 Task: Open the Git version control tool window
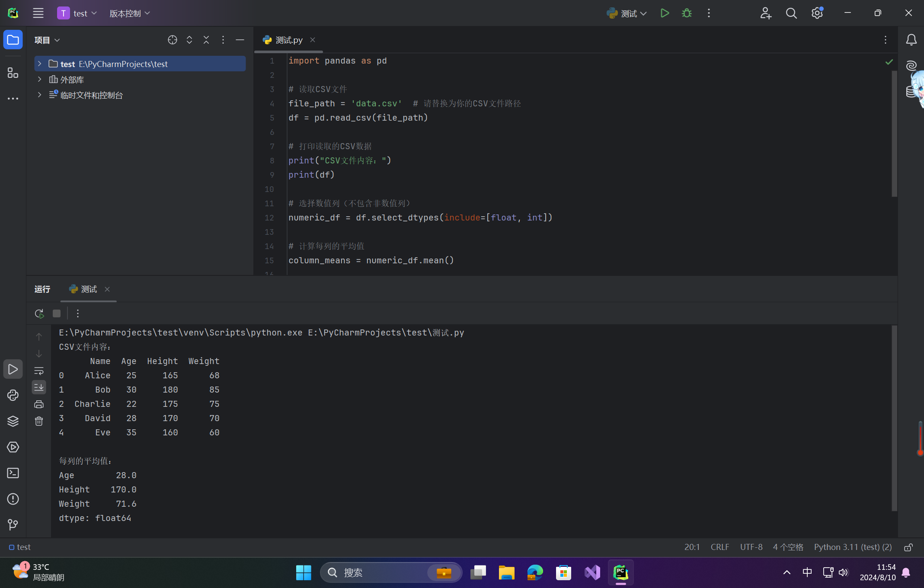[13, 525]
